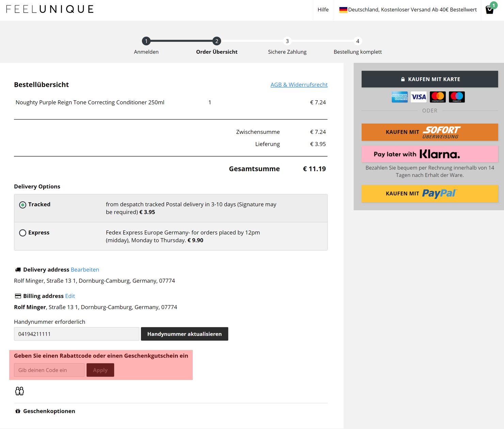
Task: Edit delivery address via Bearbeiten link
Action: click(85, 270)
